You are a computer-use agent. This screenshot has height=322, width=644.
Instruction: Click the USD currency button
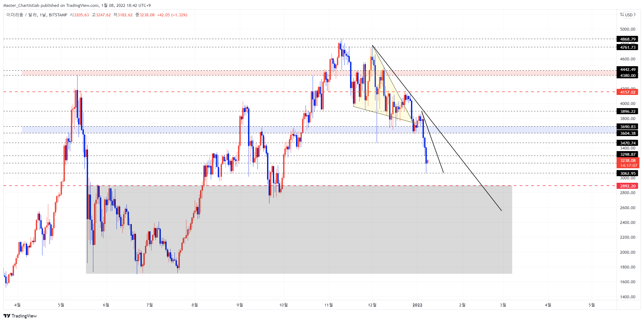[x=629, y=15]
